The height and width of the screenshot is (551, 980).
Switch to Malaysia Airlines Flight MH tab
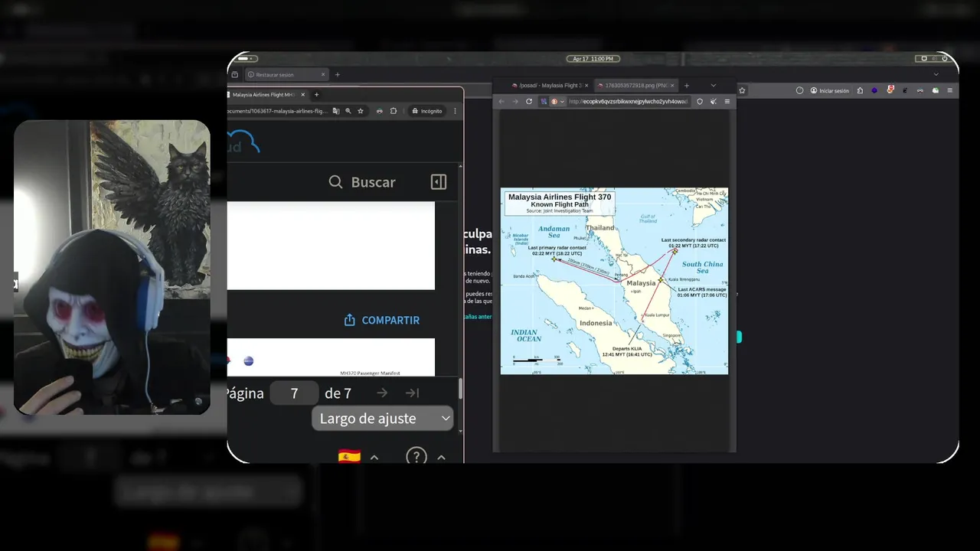(x=263, y=95)
